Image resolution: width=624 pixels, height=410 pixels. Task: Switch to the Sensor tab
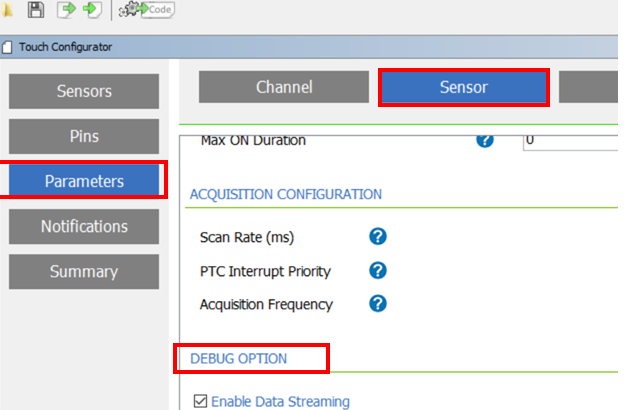click(x=464, y=87)
